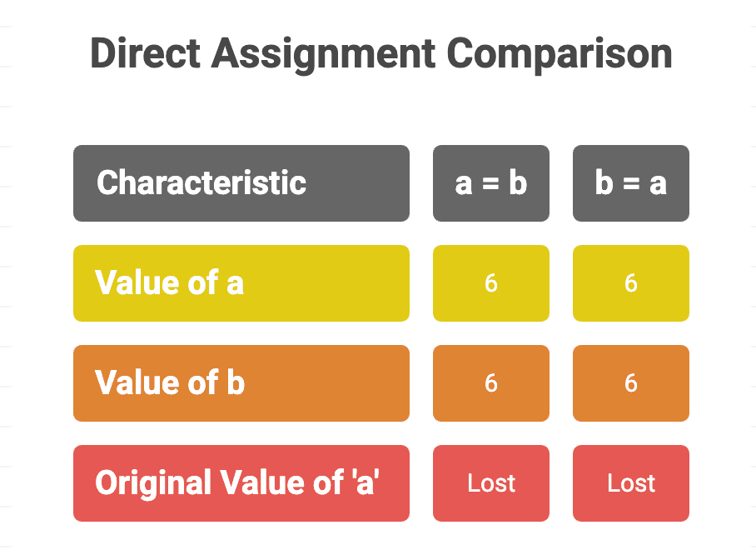Click the word 'Original' in the red label
Viewport: 756px width, 560px height.
153,483
